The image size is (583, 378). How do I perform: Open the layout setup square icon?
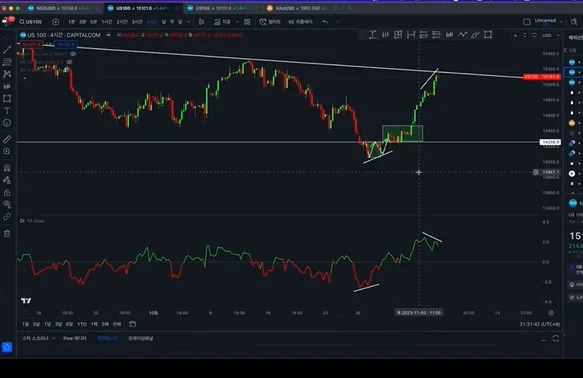tap(526, 22)
